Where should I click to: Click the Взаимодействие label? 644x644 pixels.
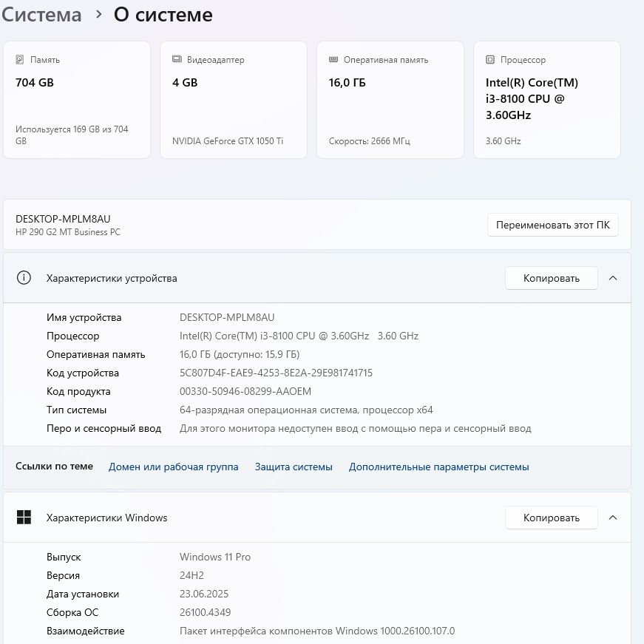click(86, 631)
